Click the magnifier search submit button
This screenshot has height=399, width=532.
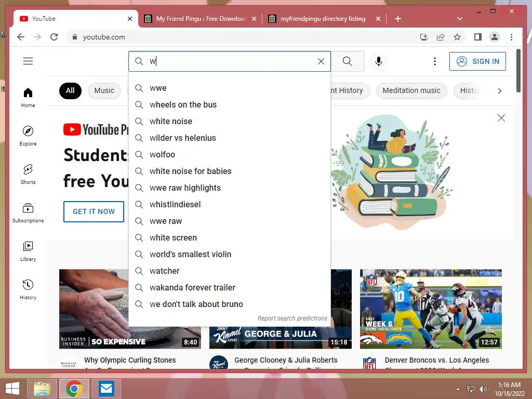tap(348, 61)
